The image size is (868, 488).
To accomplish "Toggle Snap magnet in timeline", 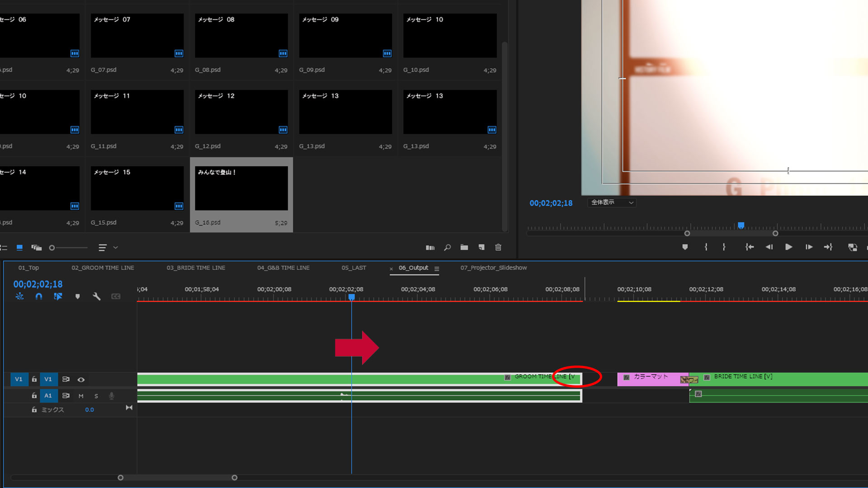I will 39,296.
